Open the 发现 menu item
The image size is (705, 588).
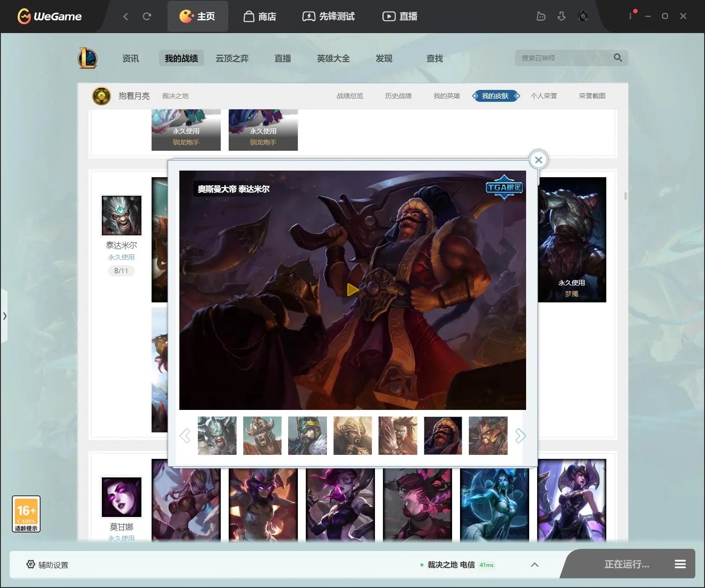[384, 58]
